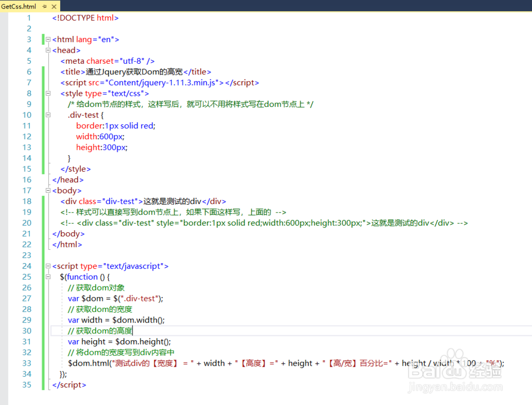Collapse the <style type="text/css"> block
The width and height of the screenshot is (532, 405).
coord(48,93)
